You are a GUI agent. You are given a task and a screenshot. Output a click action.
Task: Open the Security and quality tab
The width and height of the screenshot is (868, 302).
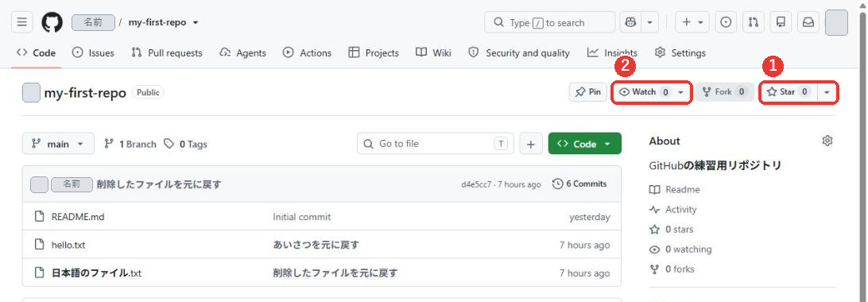click(x=519, y=53)
